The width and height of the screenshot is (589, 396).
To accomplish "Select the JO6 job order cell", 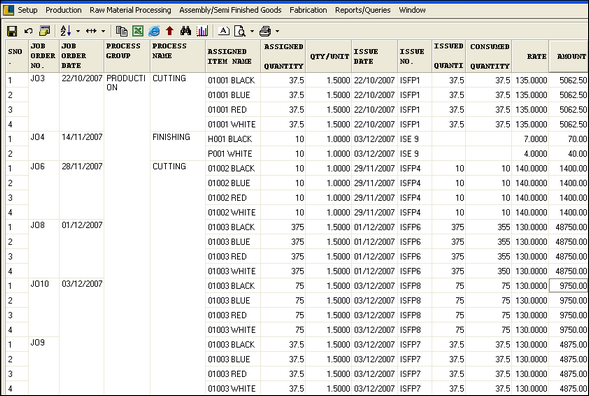I will point(44,190).
